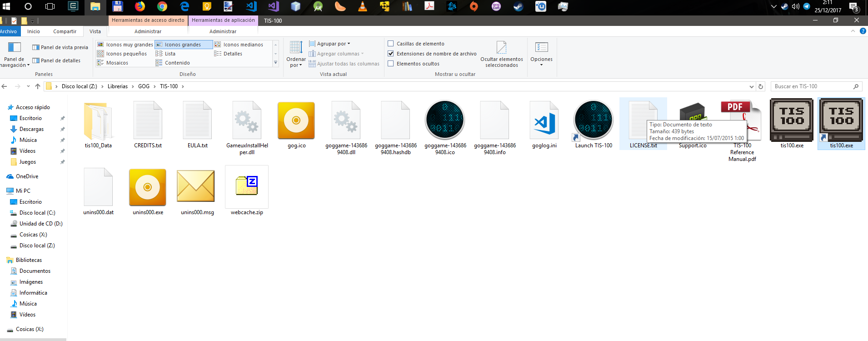The width and height of the screenshot is (868, 341).
Task: Click Panel de navegación icon
Action: (15, 47)
